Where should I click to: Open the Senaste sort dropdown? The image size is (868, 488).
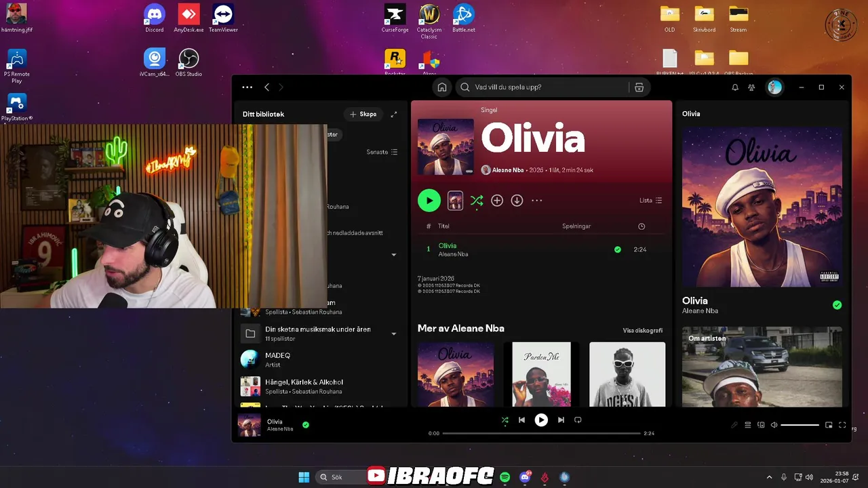[382, 152]
